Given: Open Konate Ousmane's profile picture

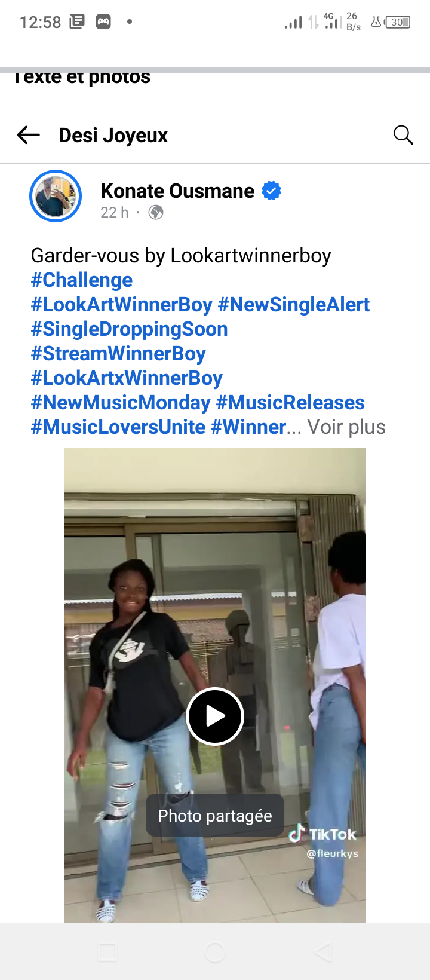Looking at the screenshot, I should point(56,196).
